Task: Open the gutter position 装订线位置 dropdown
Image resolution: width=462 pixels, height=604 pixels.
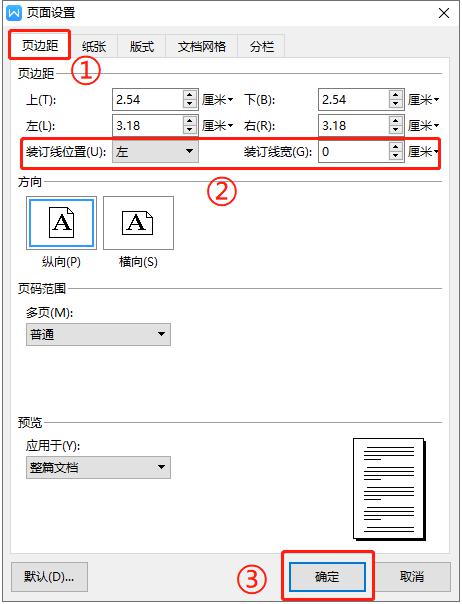Action: 155,151
